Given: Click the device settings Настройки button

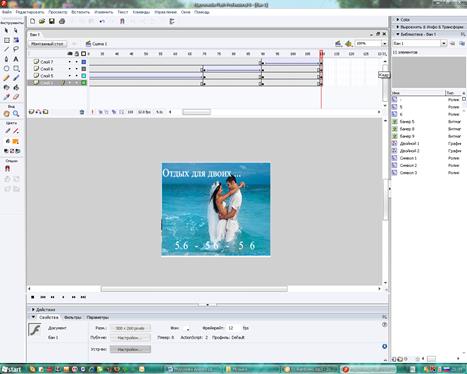Looking at the screenshot, I should [130, 349].
